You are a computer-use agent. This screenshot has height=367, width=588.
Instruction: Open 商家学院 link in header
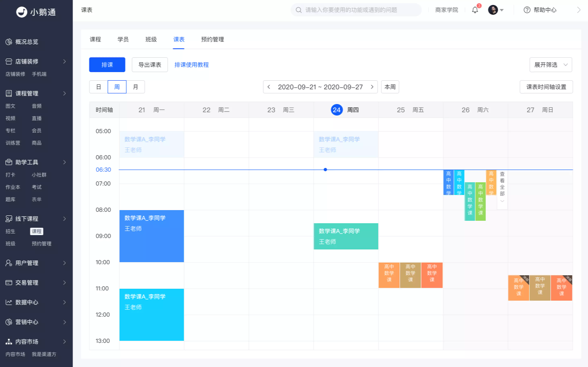(447, 10)
